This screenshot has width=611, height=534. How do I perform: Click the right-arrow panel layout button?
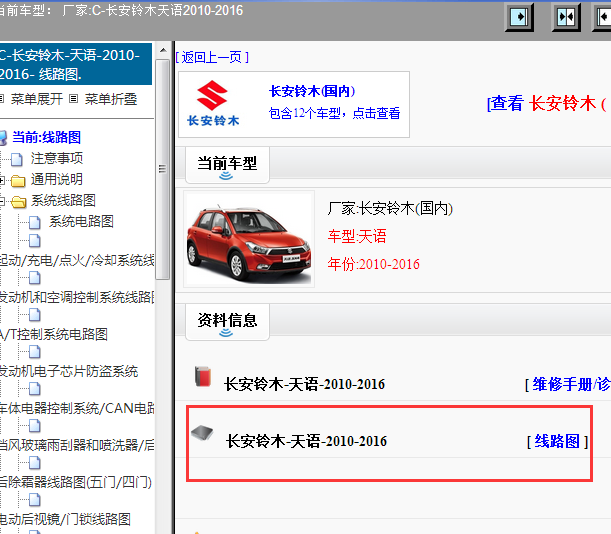[519, 17]
